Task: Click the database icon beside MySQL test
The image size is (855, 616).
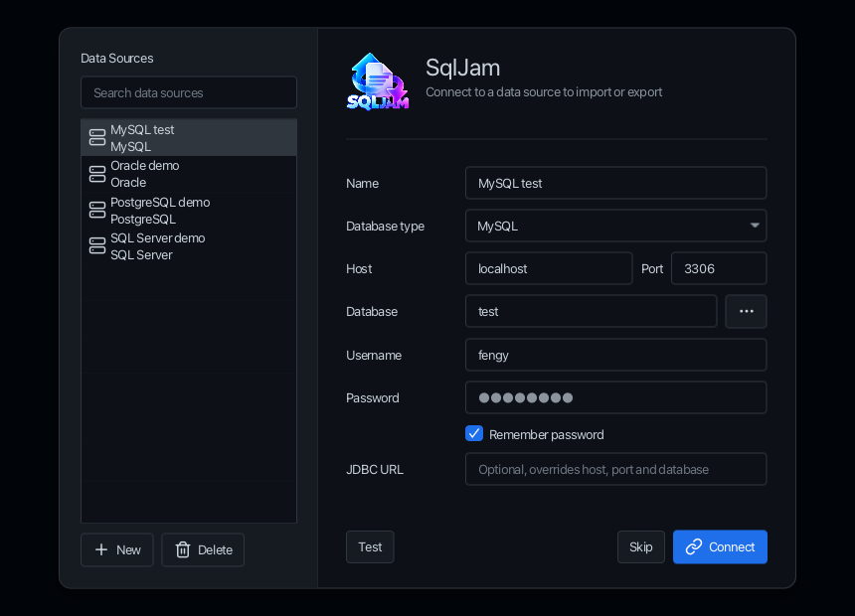Action: tap(97, 137)
